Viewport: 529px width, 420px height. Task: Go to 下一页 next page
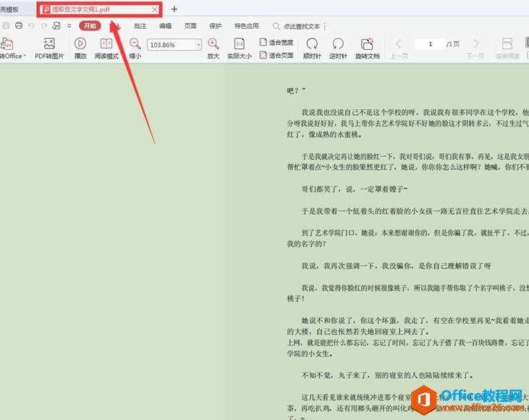point(475,48)
